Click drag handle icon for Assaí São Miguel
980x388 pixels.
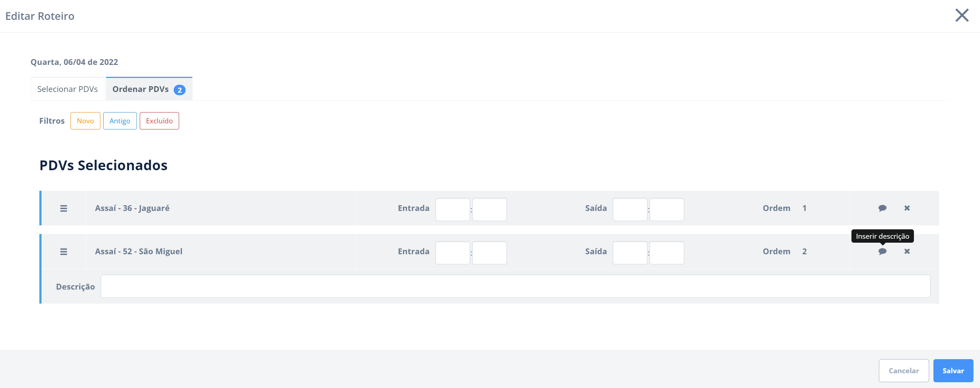click(64, 252)
